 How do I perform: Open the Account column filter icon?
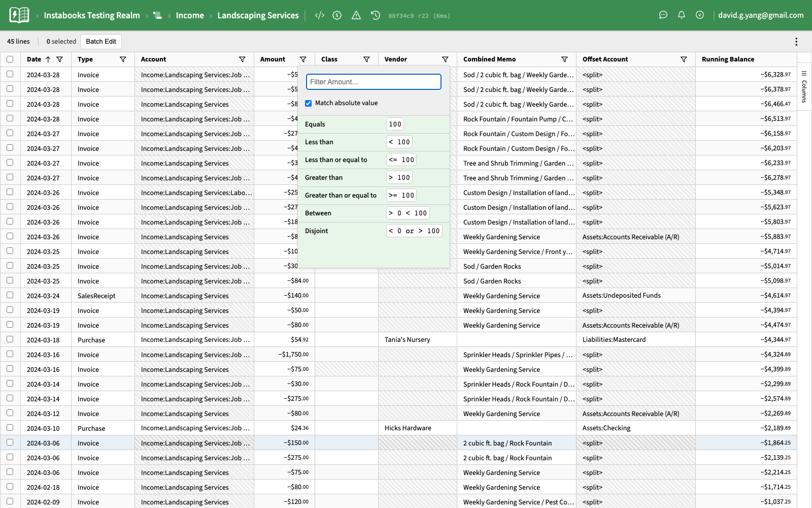[242, 59]
